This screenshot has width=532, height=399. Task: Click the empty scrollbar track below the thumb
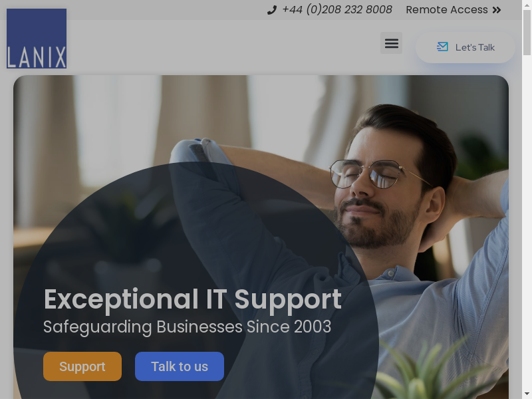pyautogui.click(x=527, y=221)
